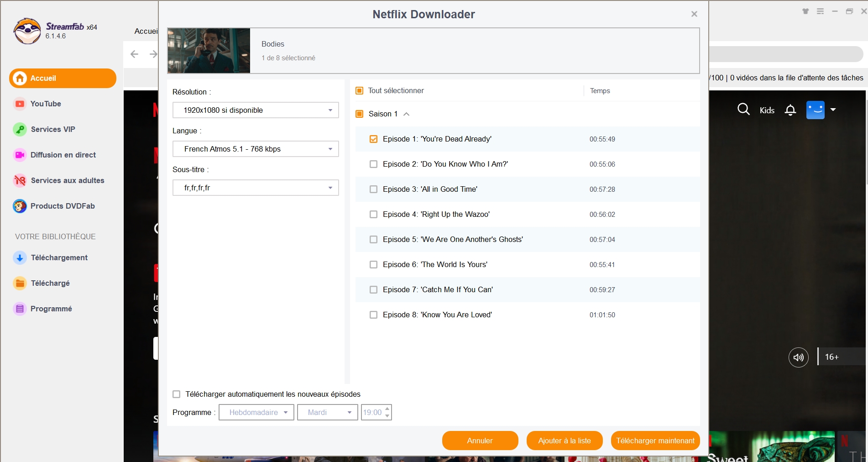Check Episode 6 'The World Is Yours'

[373, 264]
